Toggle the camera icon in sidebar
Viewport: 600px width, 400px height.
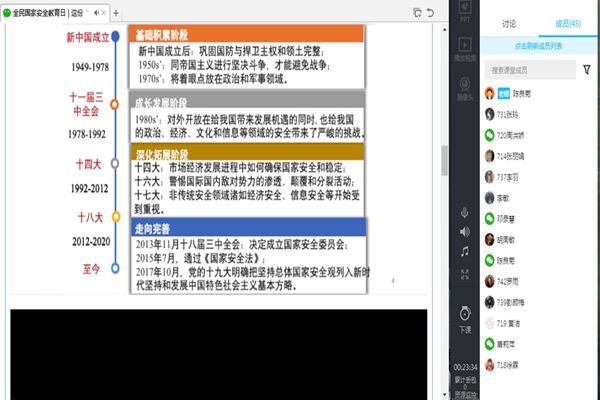click(465, 89)
